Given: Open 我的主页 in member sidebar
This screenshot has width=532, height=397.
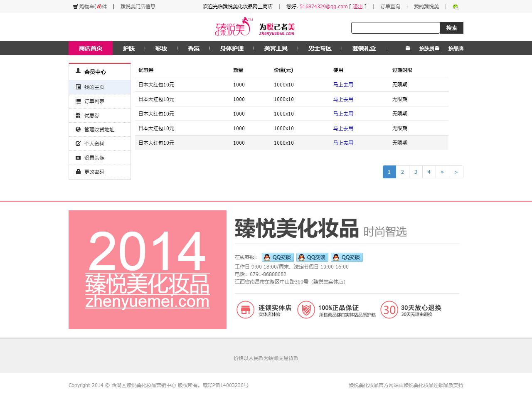Looking at the screenshot, I should (94, 87).
